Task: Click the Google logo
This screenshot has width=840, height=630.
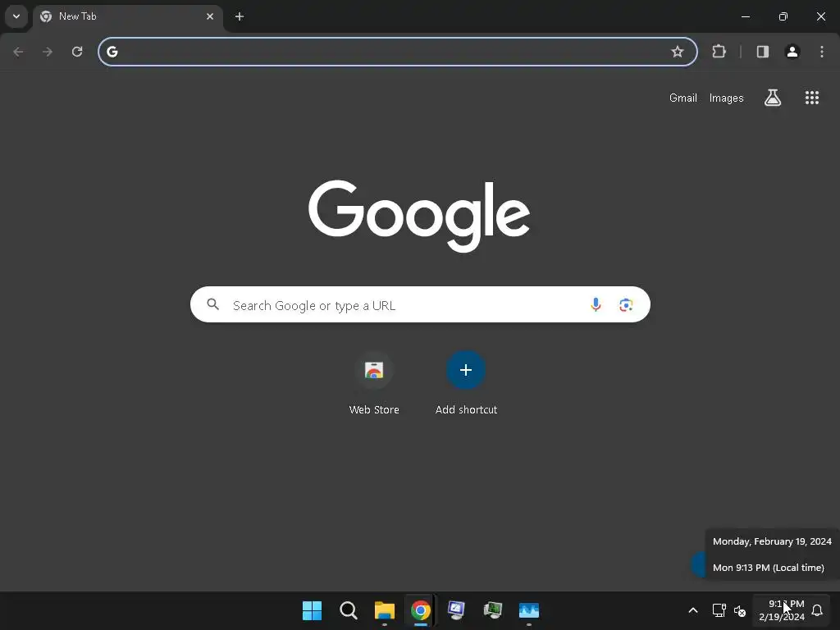Action: click(x=419, y=216)
